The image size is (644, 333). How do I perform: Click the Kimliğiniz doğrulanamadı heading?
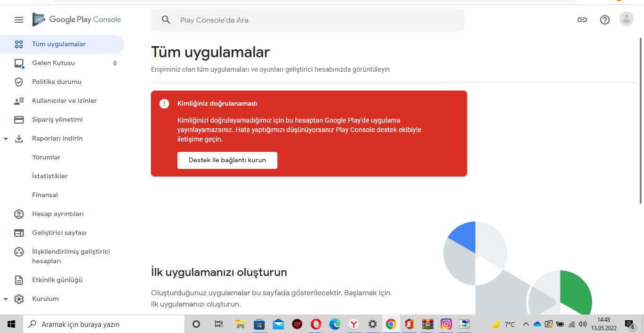[217, 104]
